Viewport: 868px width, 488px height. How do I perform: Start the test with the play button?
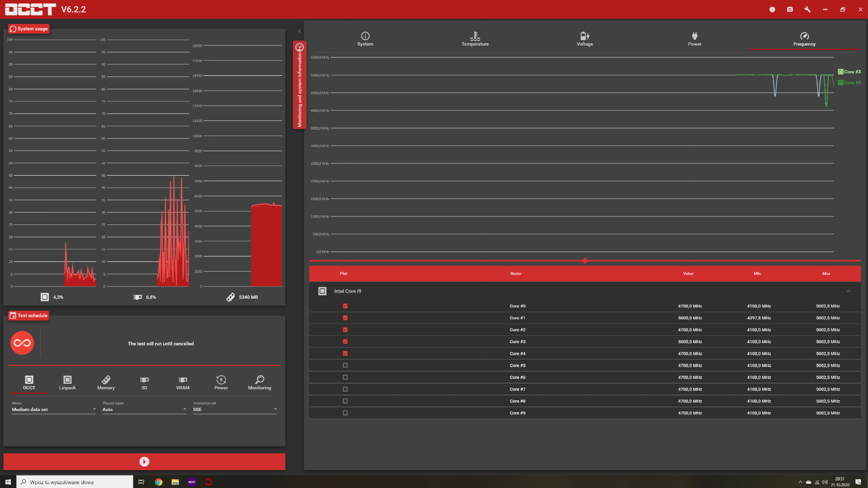(x=144, y=461)
